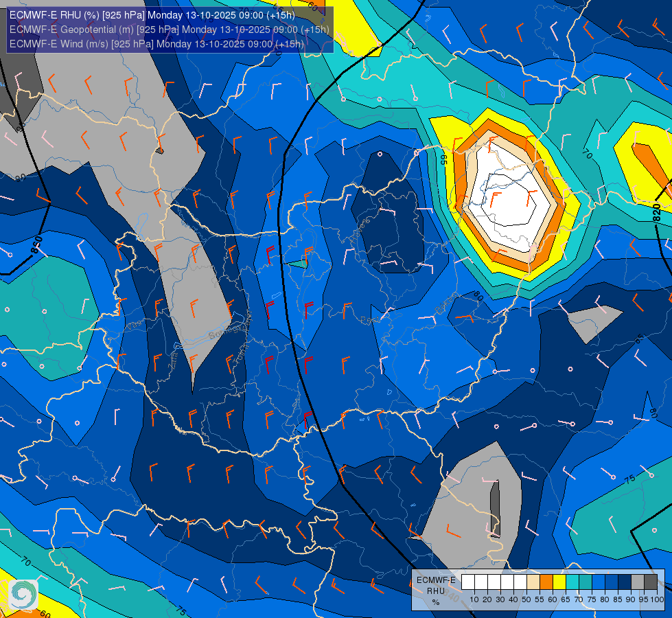Click the legend scale value 100
Image resolution: width=672 pixels, height=618 pixels.
coord(657,599)
